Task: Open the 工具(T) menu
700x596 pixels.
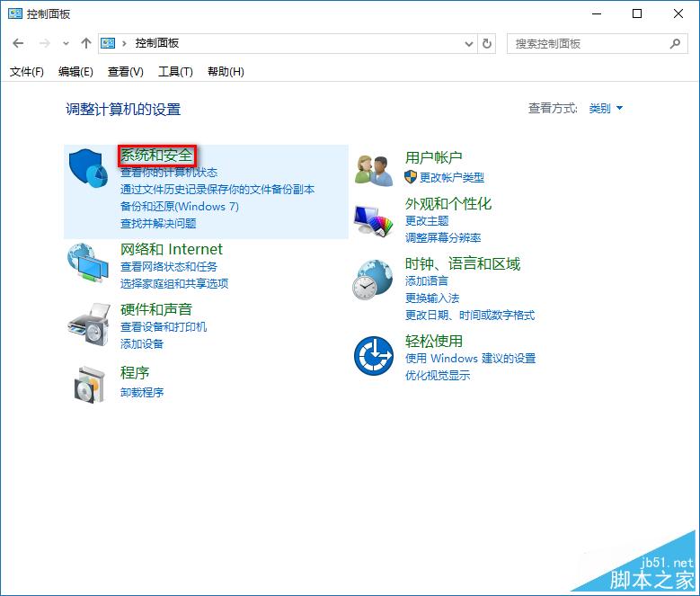Action: tap(175, 72)
